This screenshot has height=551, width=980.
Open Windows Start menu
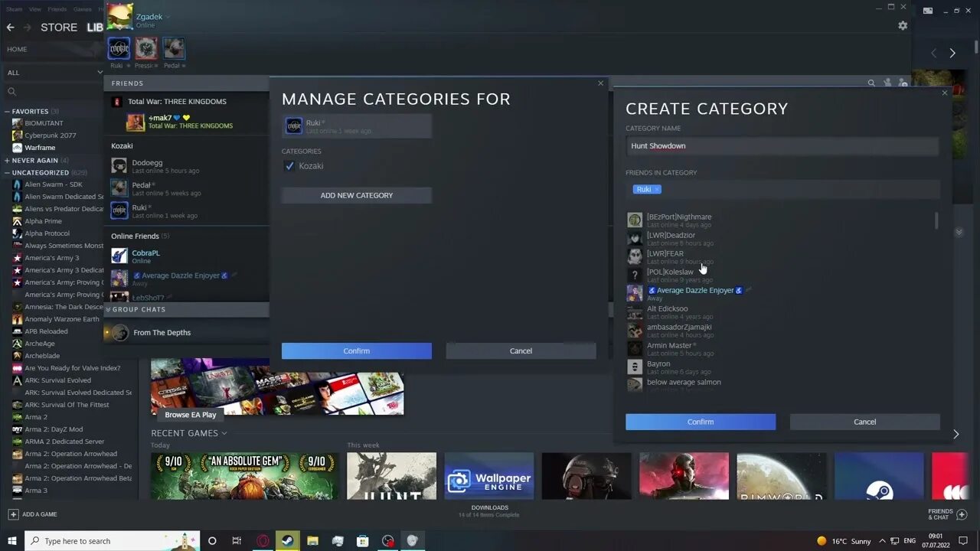[12, 540]
